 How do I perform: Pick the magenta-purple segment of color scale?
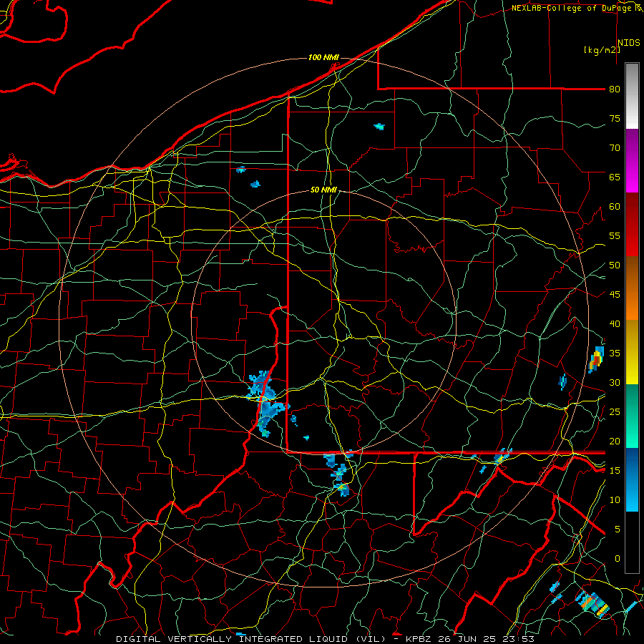tap(632, 161)
